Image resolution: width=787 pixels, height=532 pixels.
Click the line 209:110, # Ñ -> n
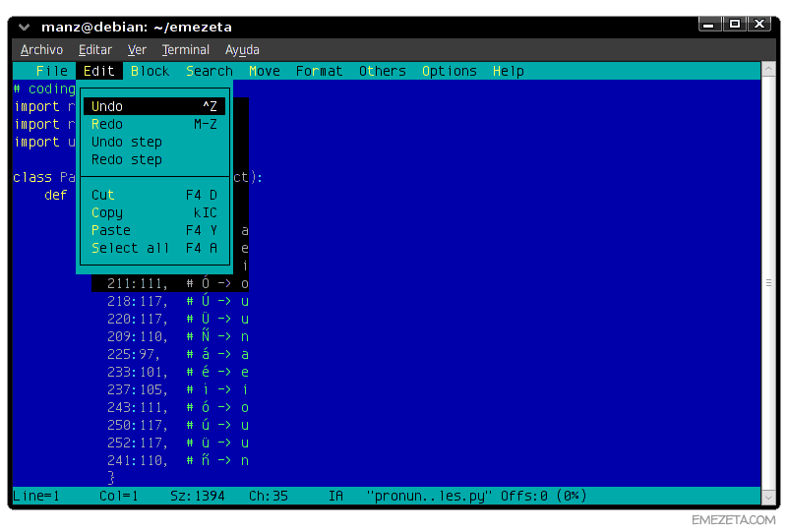[x=178, y=336]
